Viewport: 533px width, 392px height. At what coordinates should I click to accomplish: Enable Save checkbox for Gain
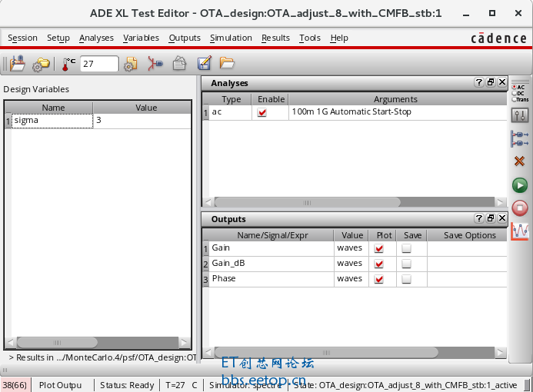[x=407, y=248]
